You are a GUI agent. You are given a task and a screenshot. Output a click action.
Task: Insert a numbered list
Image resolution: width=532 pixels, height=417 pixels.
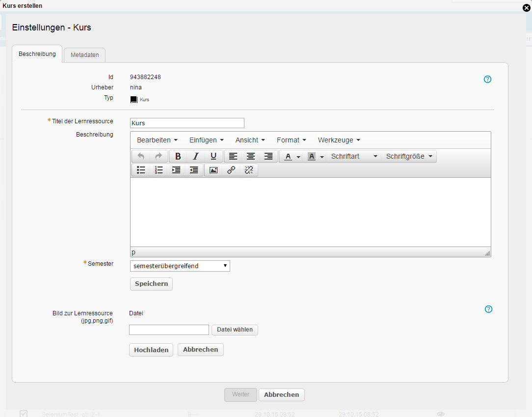pos(159,170)
